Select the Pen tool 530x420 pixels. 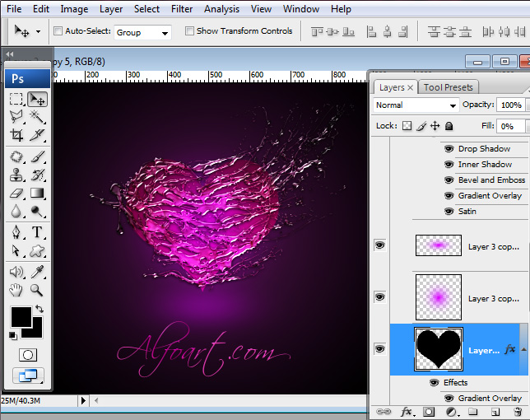pos(16,232)
